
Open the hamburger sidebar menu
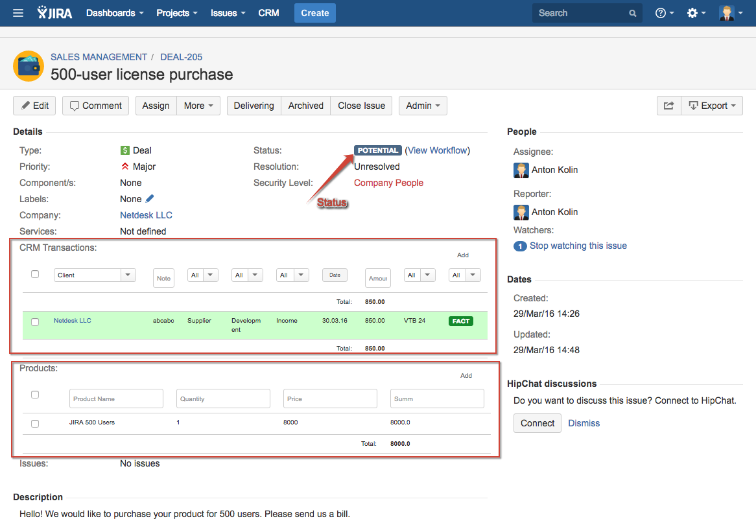tap(18, 13)
